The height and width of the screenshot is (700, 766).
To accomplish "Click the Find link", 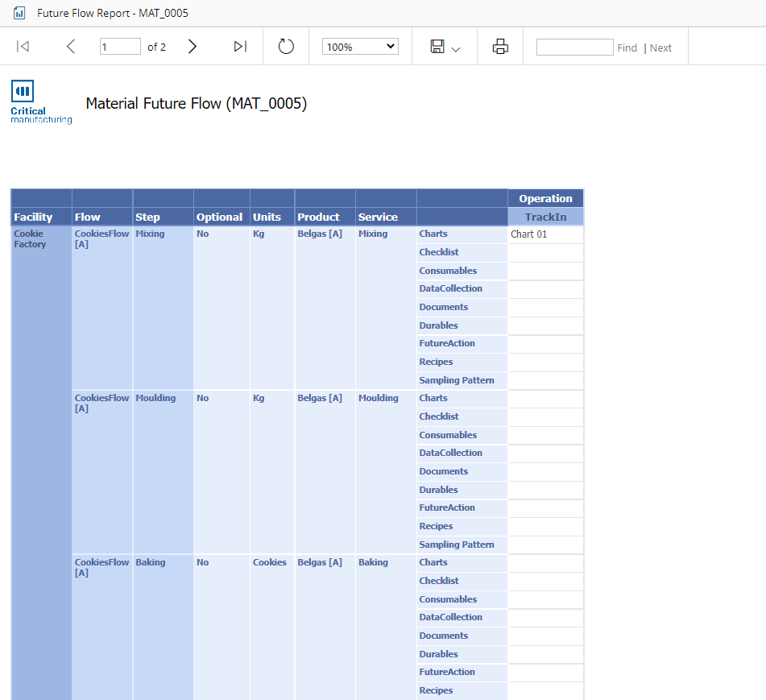I will pyautogui.click(x=627, y=48).
